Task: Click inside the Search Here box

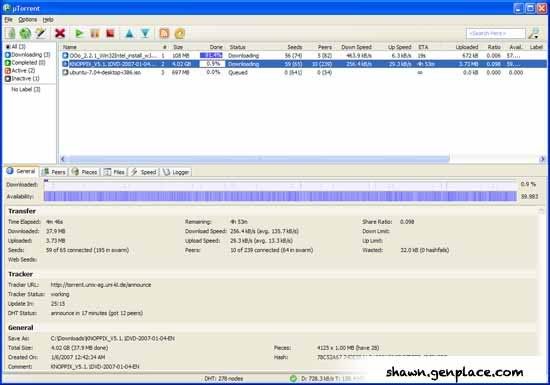Action: pos(495,33)
